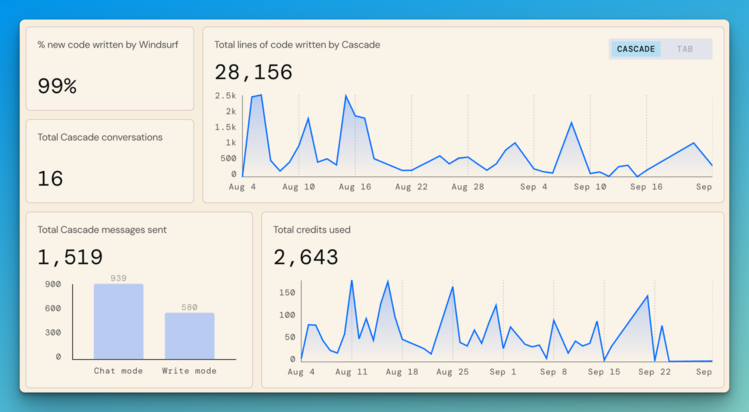Click the Sep 1 label on credits chart
This screenshot has height=412, width=749.
pos(503,372)
